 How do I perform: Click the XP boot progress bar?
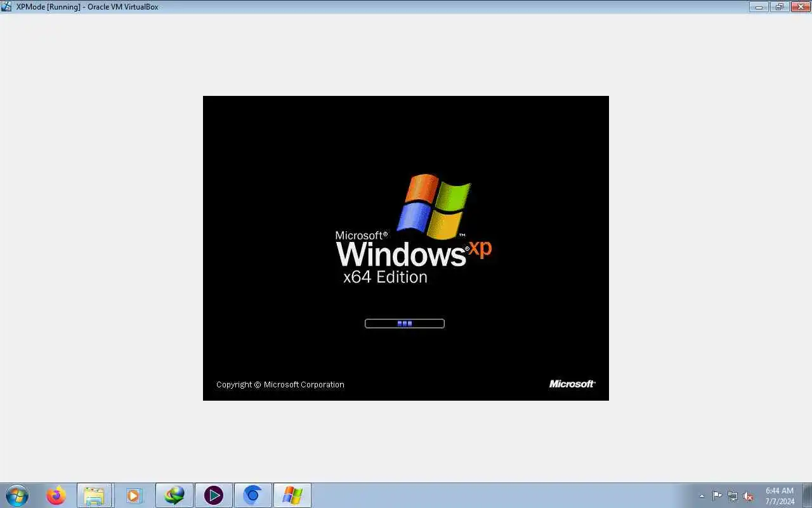coord(405,323)
